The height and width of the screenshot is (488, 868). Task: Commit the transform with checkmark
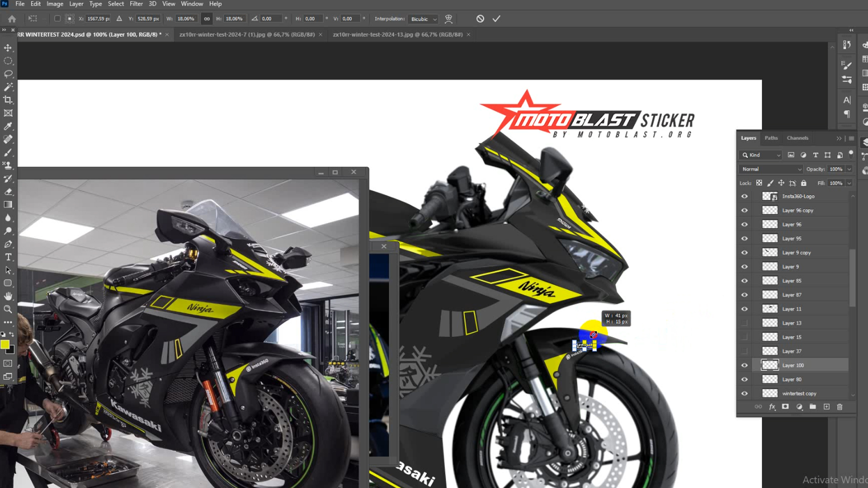coord(496,19)
